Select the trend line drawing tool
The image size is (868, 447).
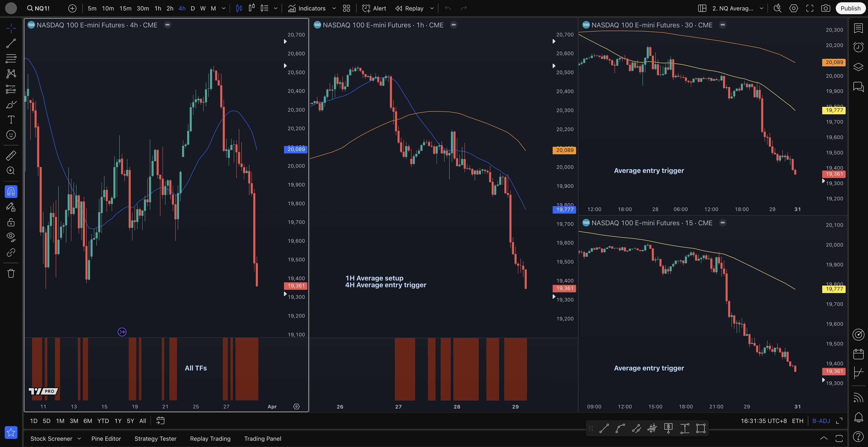tap(11, 43)
